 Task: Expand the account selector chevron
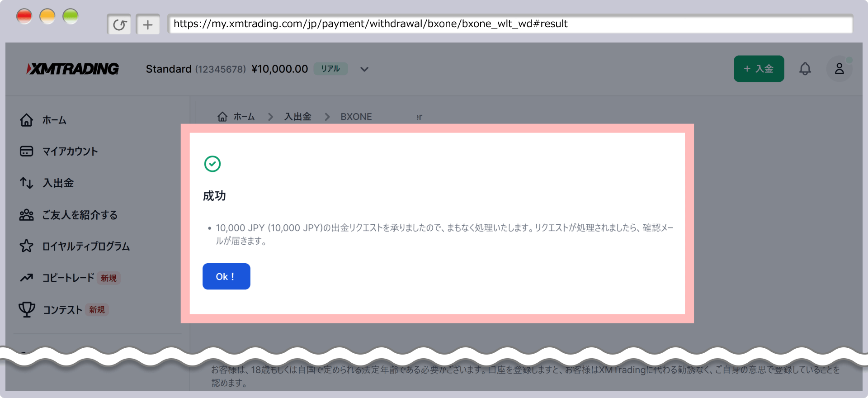(x=364, y=69)
